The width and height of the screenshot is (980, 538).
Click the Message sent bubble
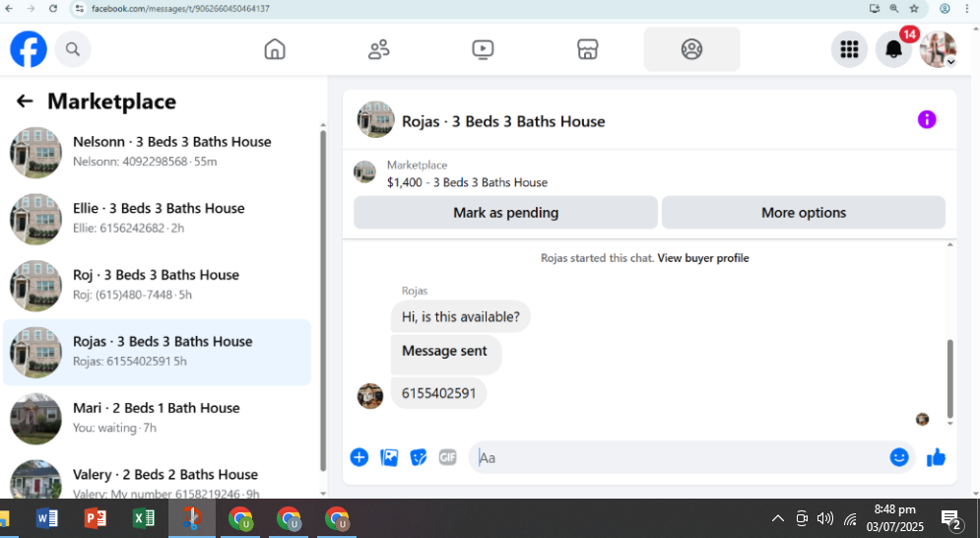pos(444,354)
